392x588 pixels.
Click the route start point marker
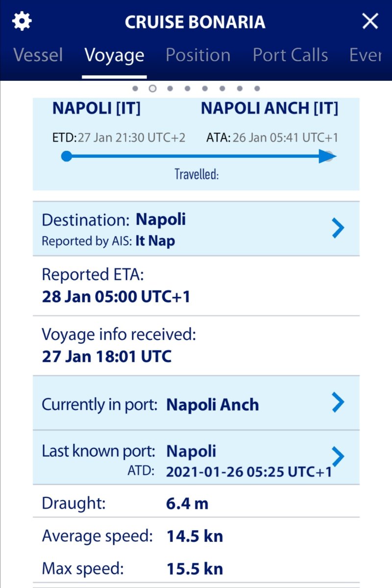pyautogui.click(x=67, y=157)
